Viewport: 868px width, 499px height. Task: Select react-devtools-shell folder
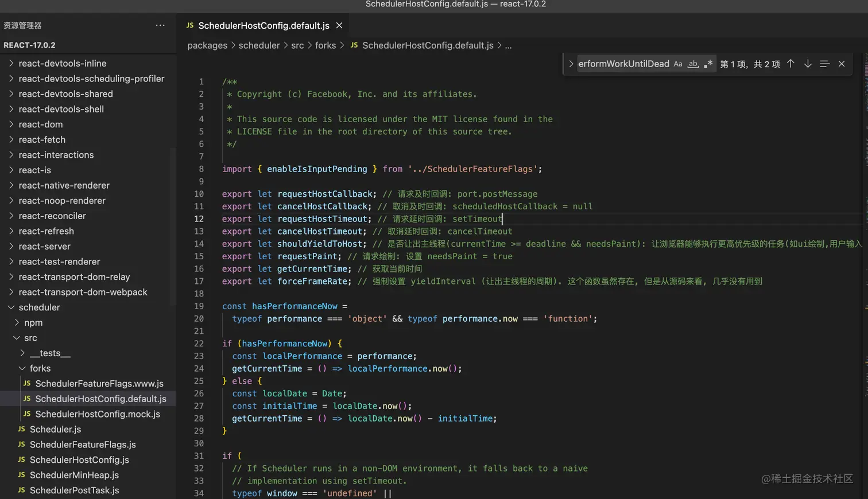point(61,109)
